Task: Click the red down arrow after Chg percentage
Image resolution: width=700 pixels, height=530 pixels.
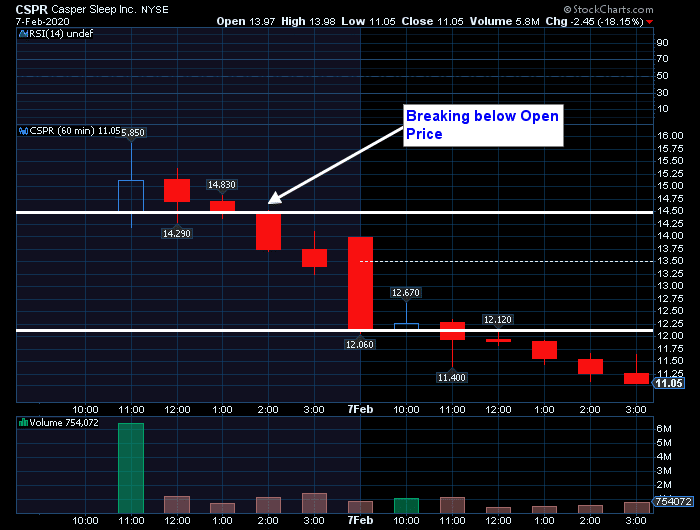Action: click(x=650, y=22)
